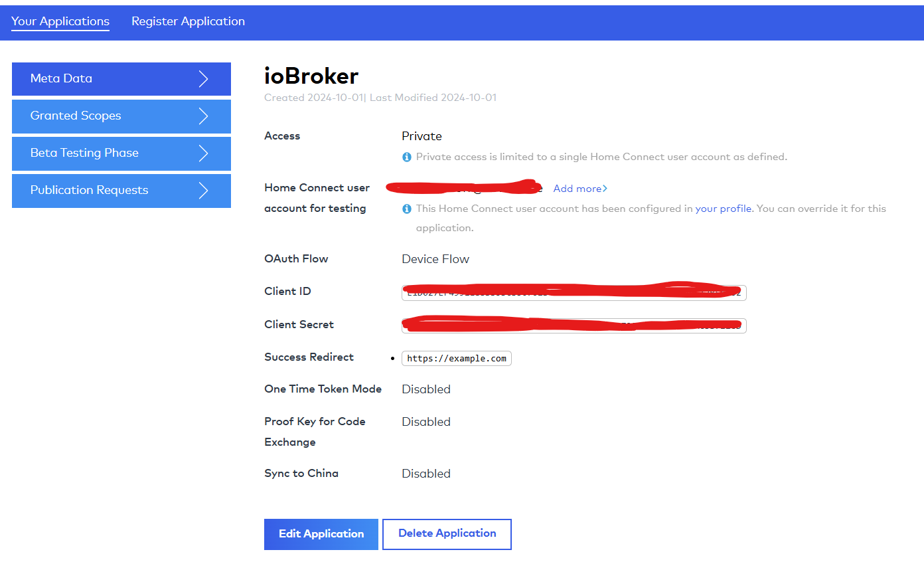Click info icon beside Private access note
This screenshot has height=564, width=924.
click(407, 157)
